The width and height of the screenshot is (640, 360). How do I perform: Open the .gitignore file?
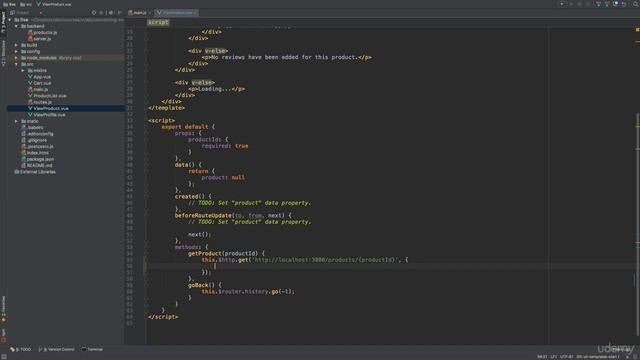34,140
